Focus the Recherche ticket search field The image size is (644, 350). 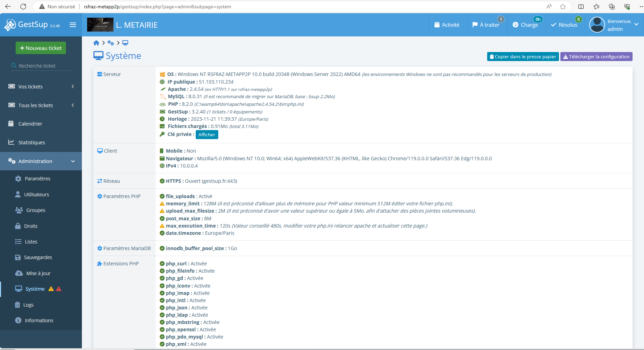pyautogui.click(x=42, y=66)
